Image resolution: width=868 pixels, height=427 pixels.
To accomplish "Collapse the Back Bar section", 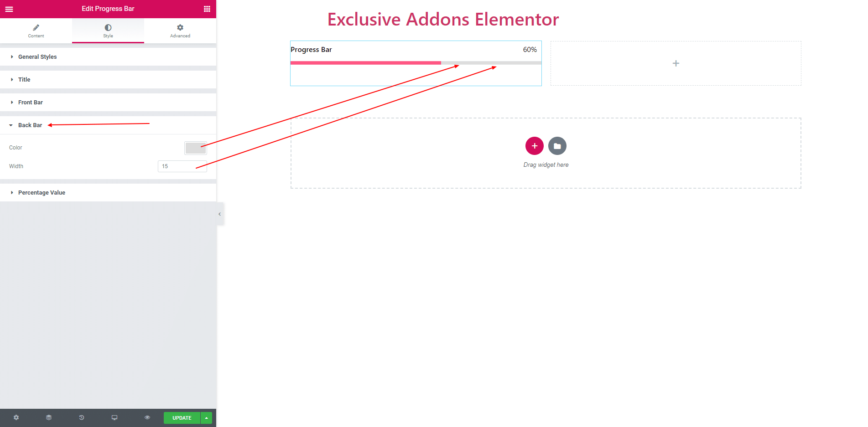I will (108, 125).
